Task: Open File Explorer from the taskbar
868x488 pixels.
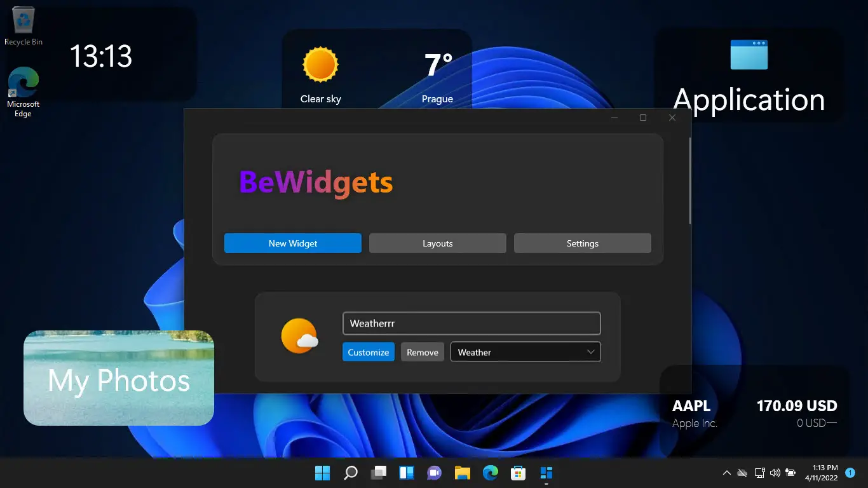Action: pyautogui.click(x=462, y=473)
